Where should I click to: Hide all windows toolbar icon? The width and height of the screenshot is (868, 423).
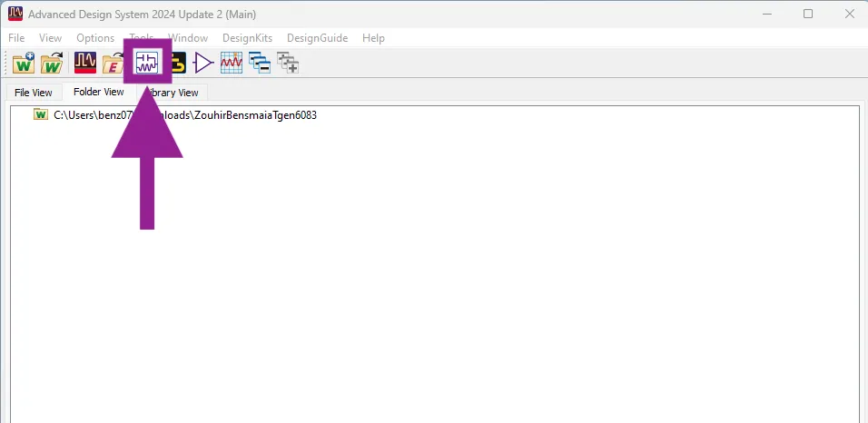(259, 63)
